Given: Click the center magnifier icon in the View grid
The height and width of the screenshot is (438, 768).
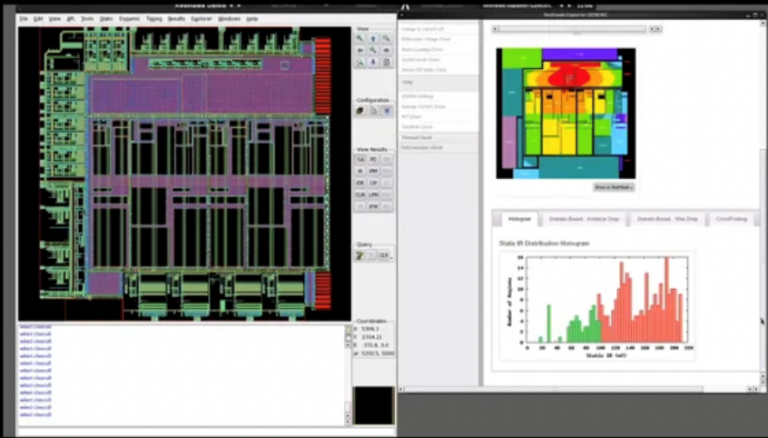Looking at the screenshot, I should click(x=373, y=50).
